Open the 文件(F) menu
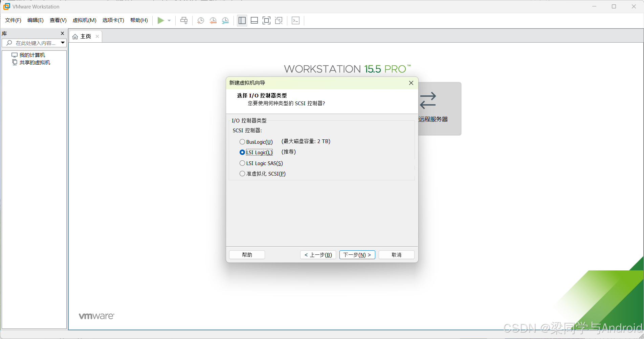This screenshot has height=339, width=644. pos(13,20)
